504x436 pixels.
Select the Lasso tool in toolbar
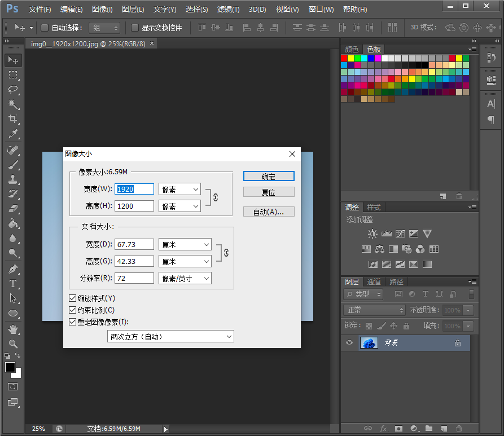(x=12, y=90)
